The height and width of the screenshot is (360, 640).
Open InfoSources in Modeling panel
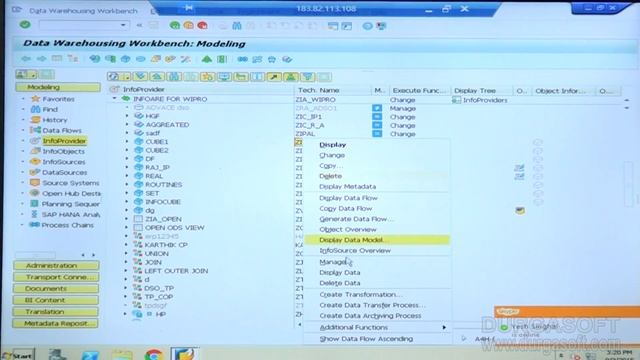coord(64,162)
